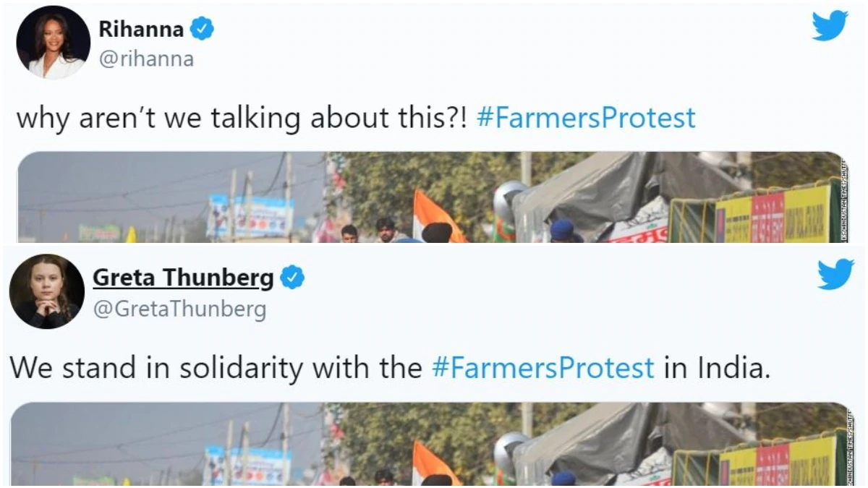Click the @rihanna handle

pos(146,59)
